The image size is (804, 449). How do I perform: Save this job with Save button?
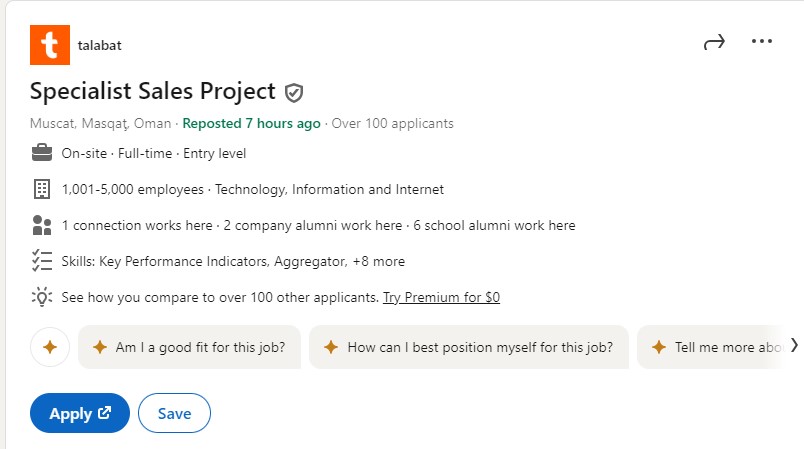[174, 413]
